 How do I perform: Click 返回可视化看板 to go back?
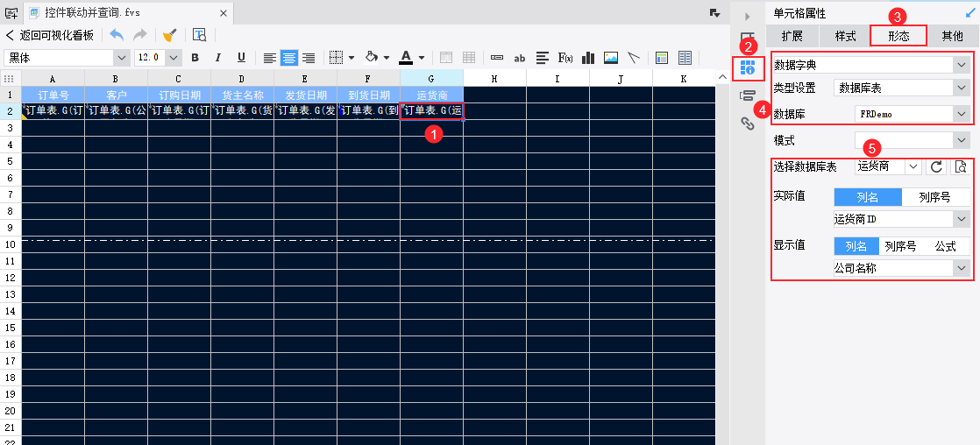[50, 35]
